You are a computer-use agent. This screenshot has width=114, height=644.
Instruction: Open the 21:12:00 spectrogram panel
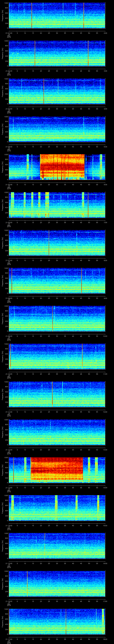[x=57, y=432]
